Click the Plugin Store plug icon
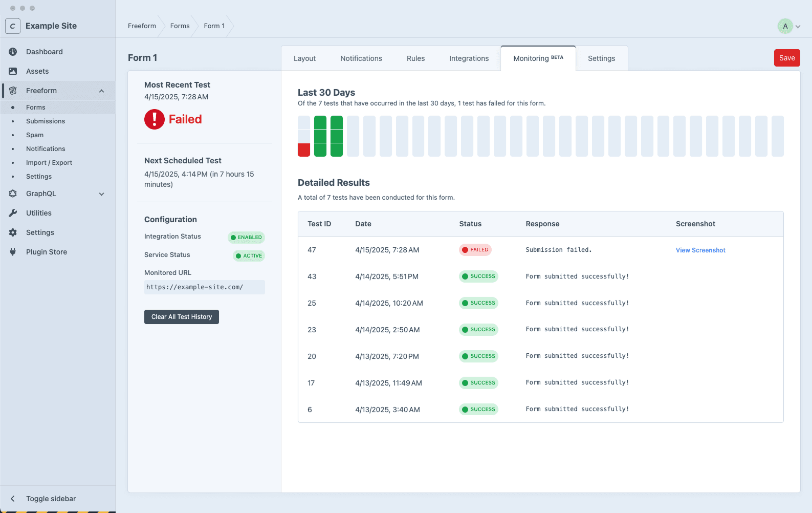Image resolution: width=812 pixels, height=513 pixels. 13,252
